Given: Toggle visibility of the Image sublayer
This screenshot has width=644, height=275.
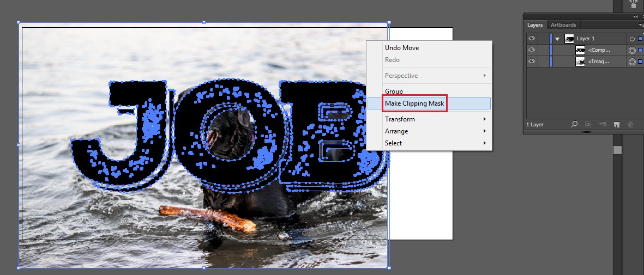Looking at the screenshot, I should click(531, 62).
